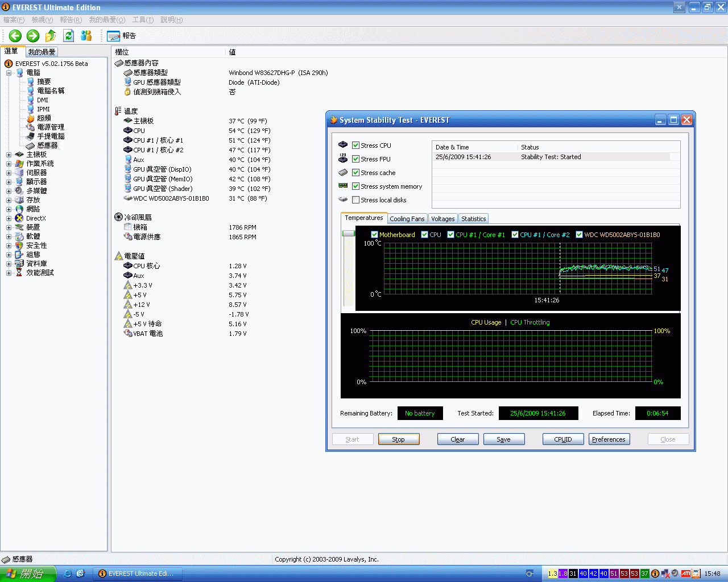Image resolution: width=728 pixels, height=582 pixels.
Task: Click the Preferences button
Action: [x=609, y=439]
